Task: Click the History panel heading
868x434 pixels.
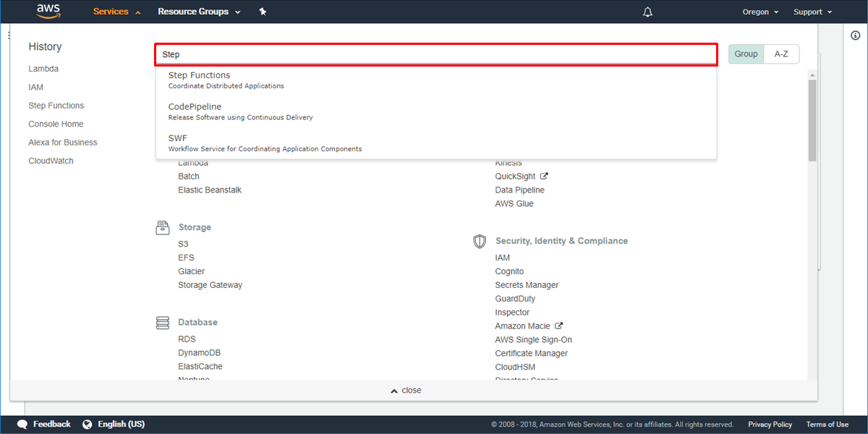Action: [45, 46]
